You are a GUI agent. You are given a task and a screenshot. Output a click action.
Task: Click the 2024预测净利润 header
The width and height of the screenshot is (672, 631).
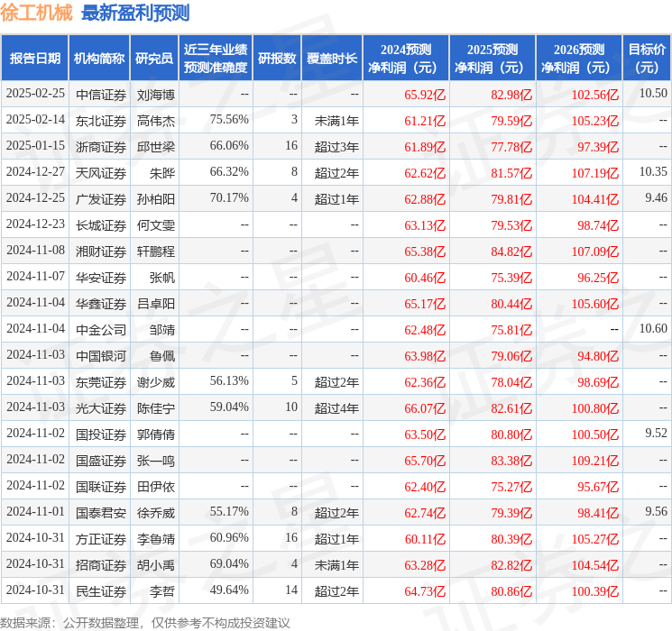tap(406, 59)
